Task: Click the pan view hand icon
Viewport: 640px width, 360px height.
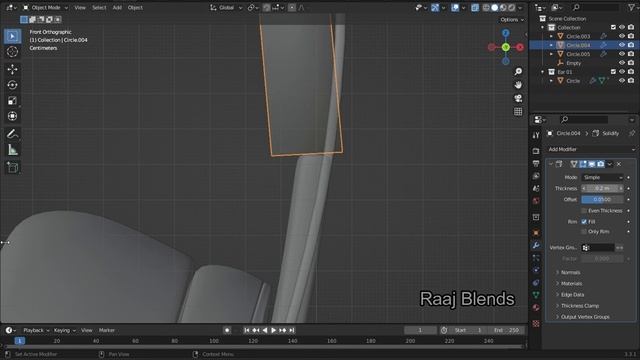Action: point(518,85)
